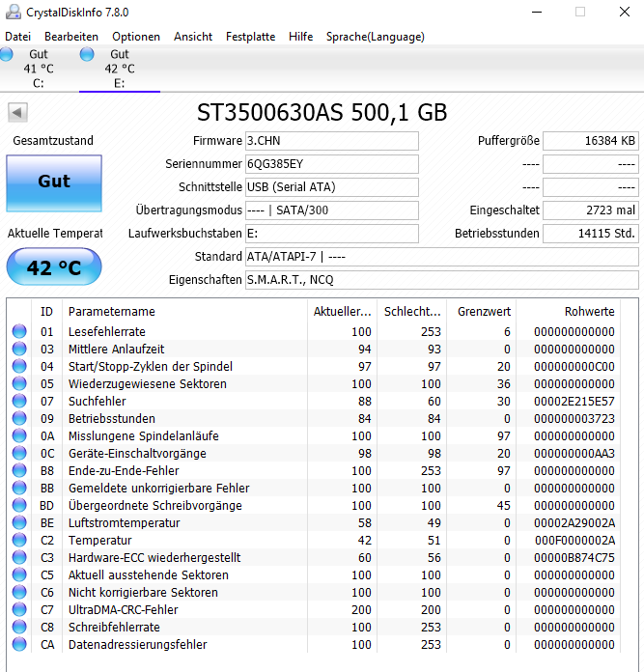Screen dimensions: 644x672
Task: Click the Schlecht... column header
Action: point(411,312)
